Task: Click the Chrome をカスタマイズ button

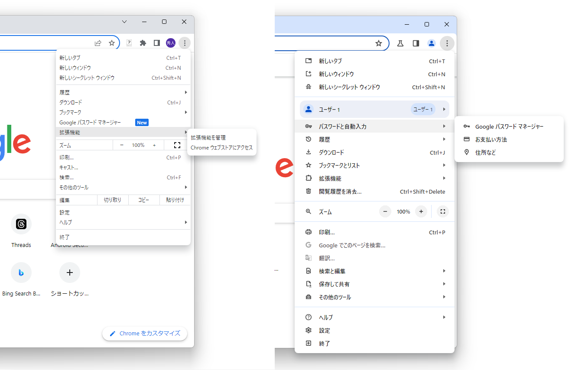Action: click(144, 334)
